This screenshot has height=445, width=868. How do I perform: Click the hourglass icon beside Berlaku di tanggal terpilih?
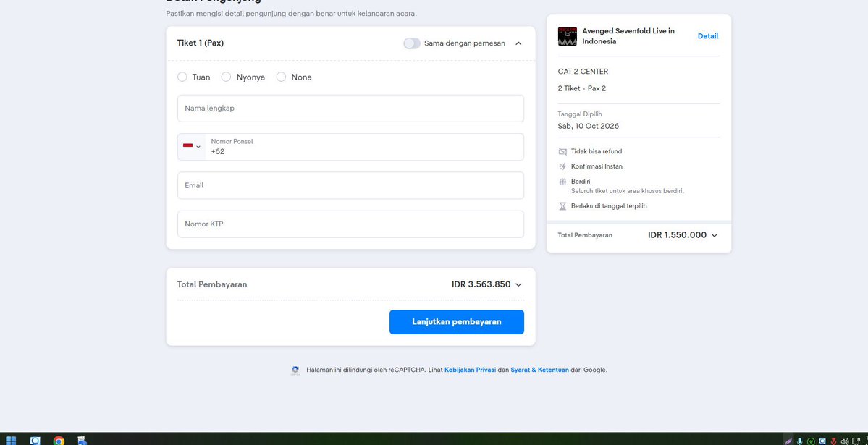coord(562,206)
